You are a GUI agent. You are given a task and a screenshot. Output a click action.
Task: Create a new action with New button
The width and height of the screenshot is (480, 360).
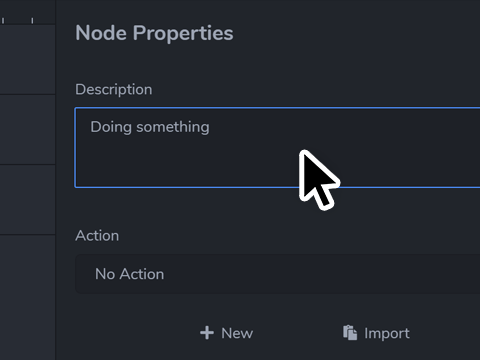coord(227,333)
